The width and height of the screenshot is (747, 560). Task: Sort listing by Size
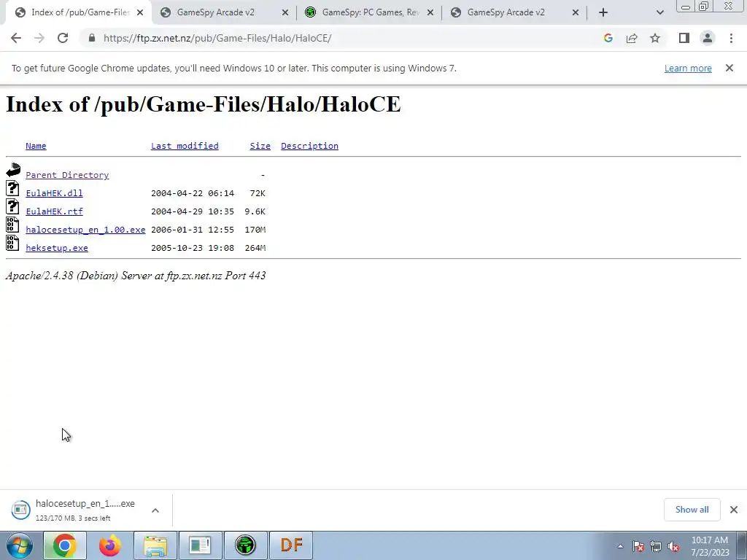(260, 146)
